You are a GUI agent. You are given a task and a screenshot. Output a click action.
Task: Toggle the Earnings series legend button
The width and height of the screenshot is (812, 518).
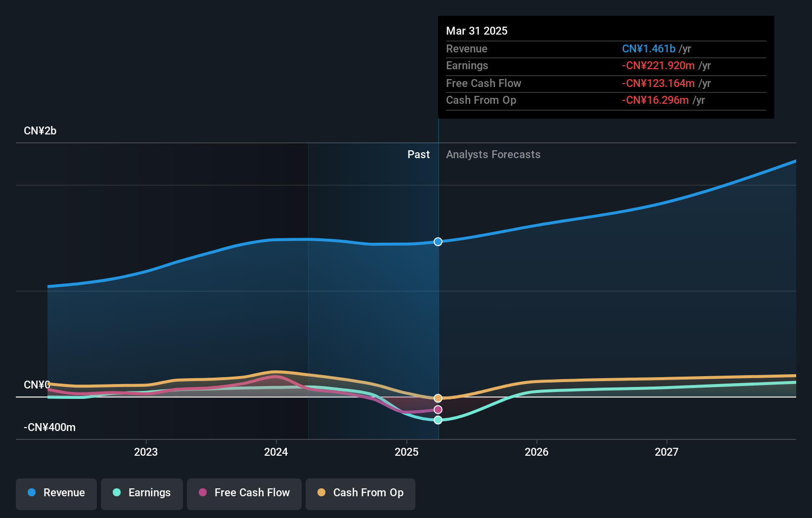pyautogui.click(x=142, y=494)
